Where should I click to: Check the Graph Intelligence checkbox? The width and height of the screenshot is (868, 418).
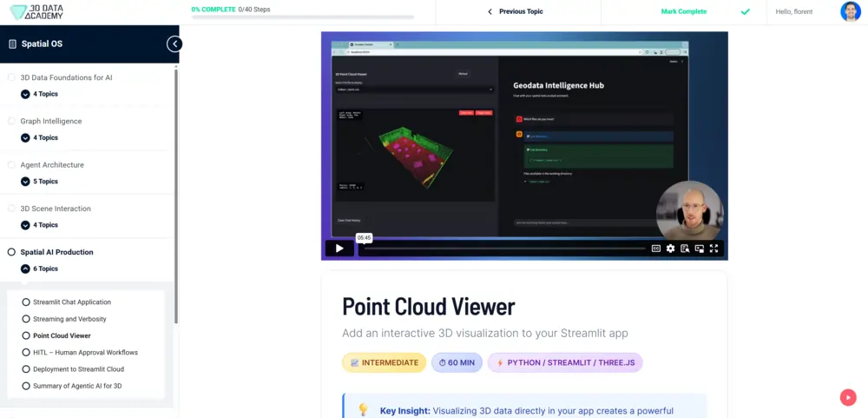click(11, 121)
